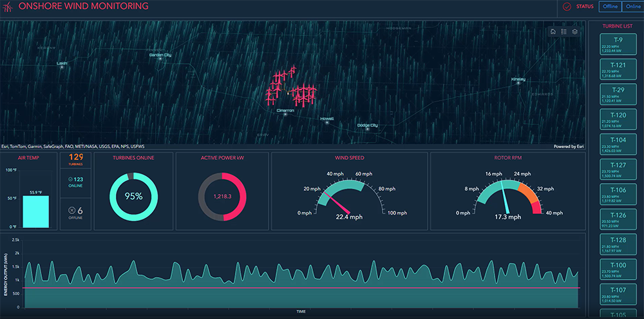Click the rotor RPM gauge needle
The image size is (644, 319).
505,196
